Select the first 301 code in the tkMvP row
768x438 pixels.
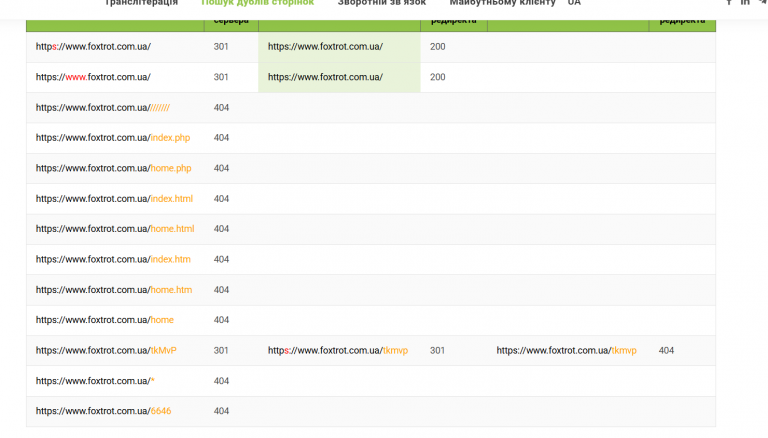click(x=221, y=350)
